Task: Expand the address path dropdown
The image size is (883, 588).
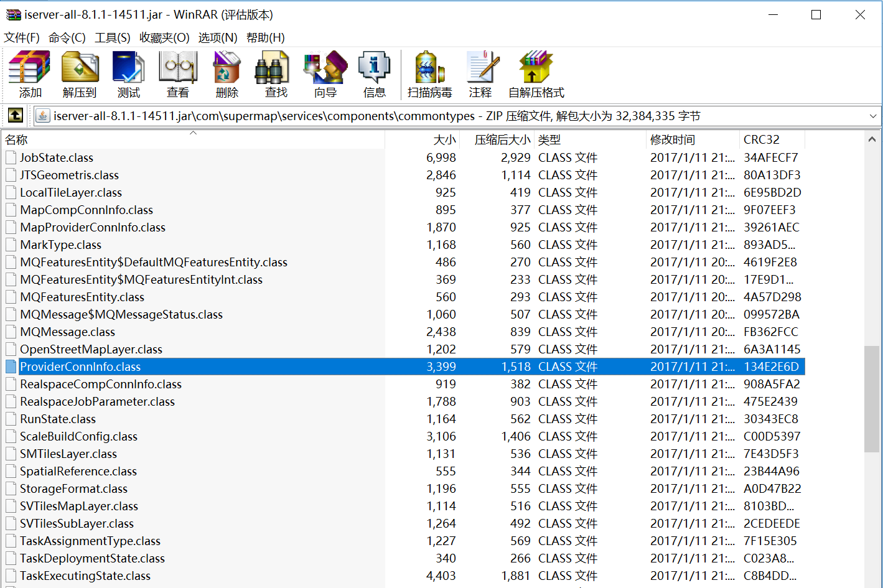Action: (872, 116)
